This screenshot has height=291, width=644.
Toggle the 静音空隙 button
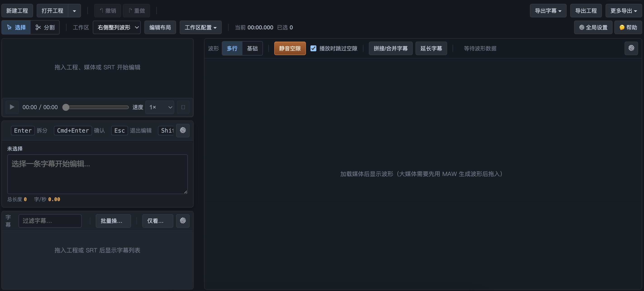pyautogui.click(x=290, y=48)
